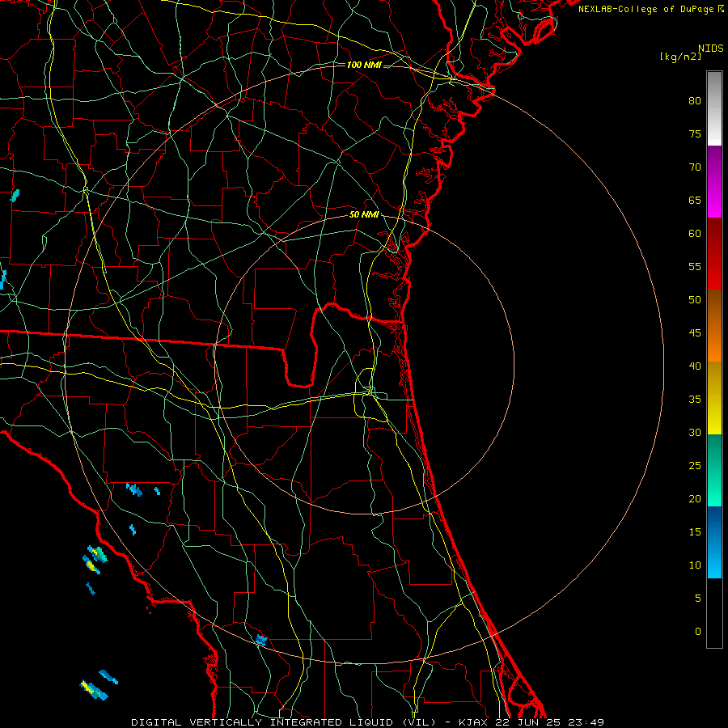Viewport: 728px width, 728px height.
Task: Select the 70 value on the color scale
Action: [695, 167]
